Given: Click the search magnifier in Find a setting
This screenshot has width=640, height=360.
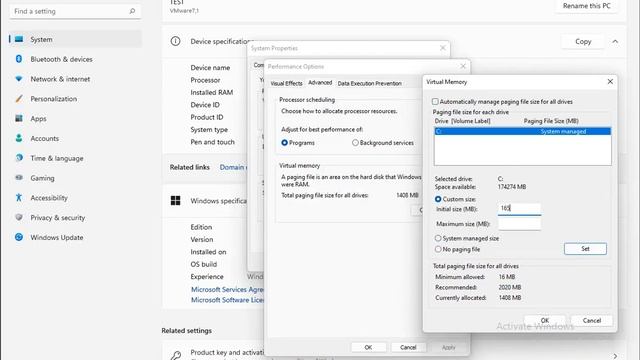Looking at the screenshot, I should pyautogui.click(x=132, y=11).
